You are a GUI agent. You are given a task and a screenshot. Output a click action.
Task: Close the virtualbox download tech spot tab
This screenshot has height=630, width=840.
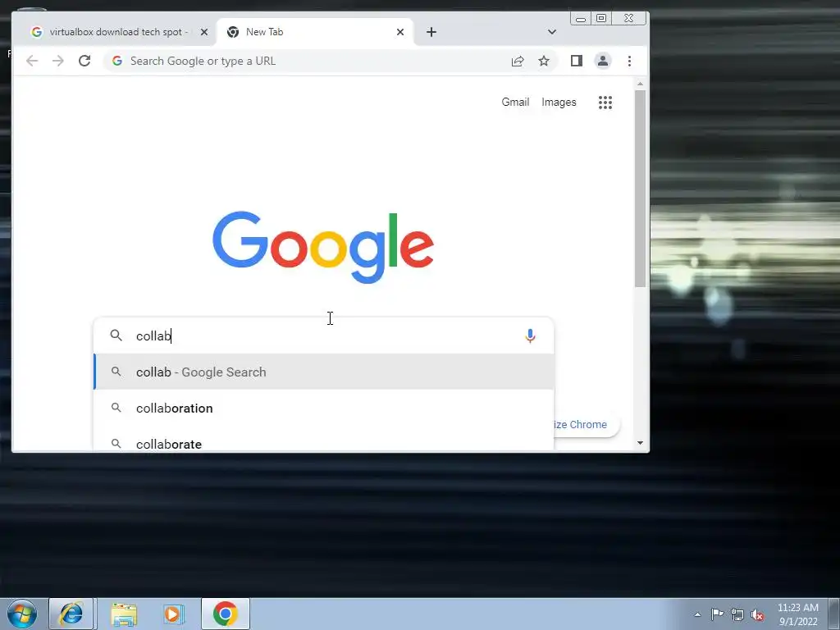click(x=204, y=32)
